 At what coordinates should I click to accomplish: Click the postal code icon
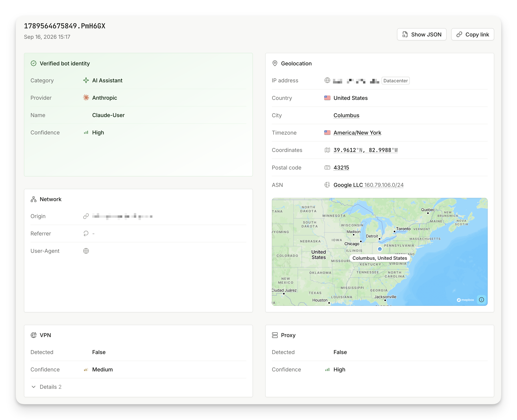tap(327, 167)
